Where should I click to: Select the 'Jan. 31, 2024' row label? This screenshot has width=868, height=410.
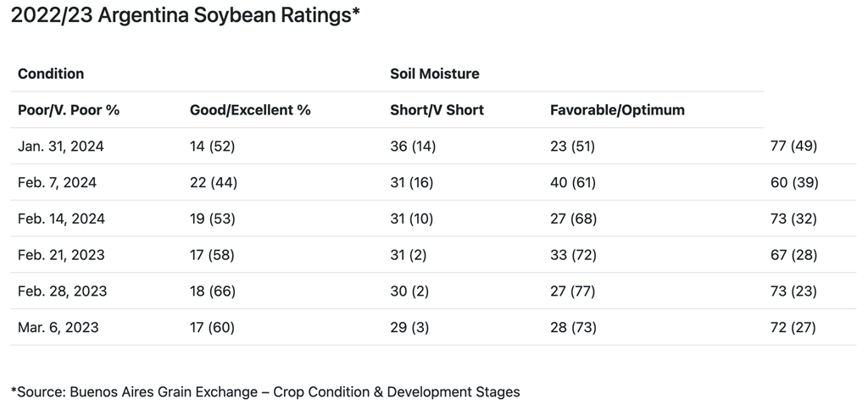pos(61,147)
